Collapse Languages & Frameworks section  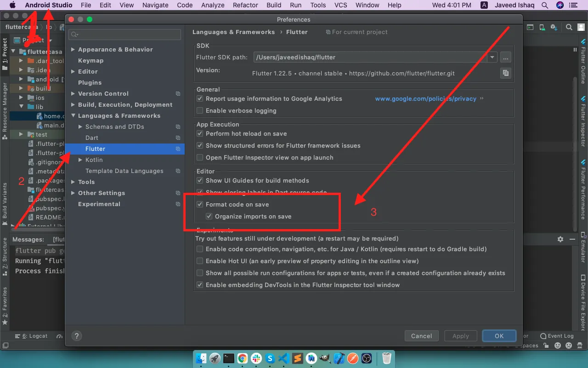[73, 116]
